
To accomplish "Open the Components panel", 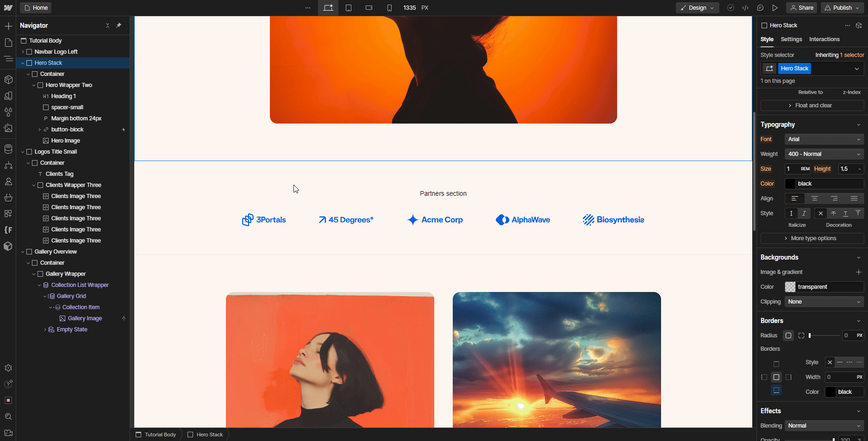I will tap(8, 79).
